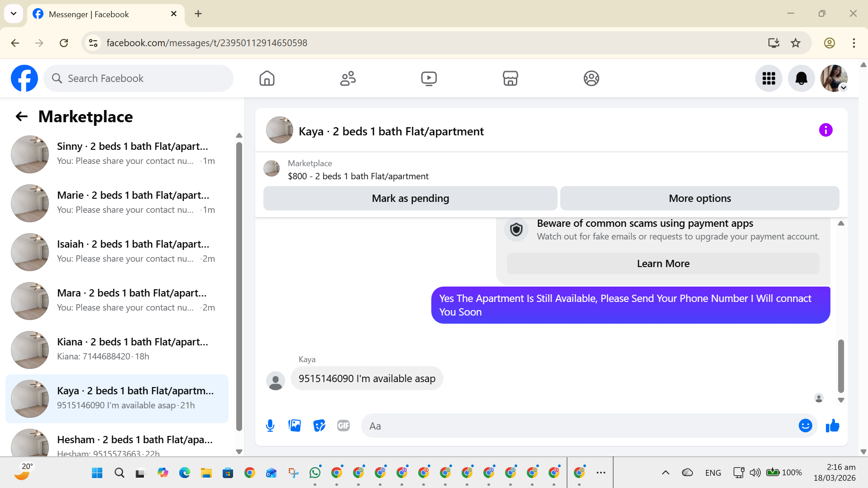Open Kiana's conversation

pos(117,349)
